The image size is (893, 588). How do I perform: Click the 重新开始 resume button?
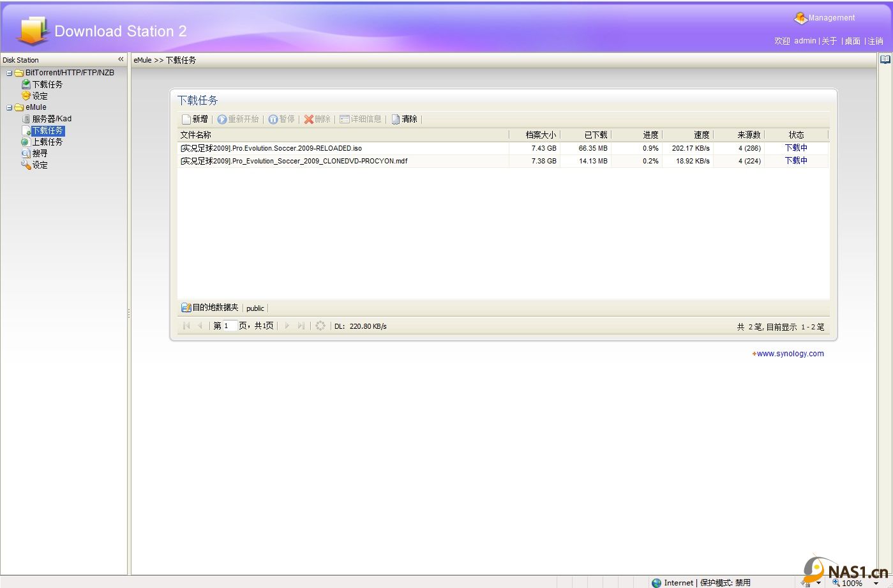coord(238,119)
